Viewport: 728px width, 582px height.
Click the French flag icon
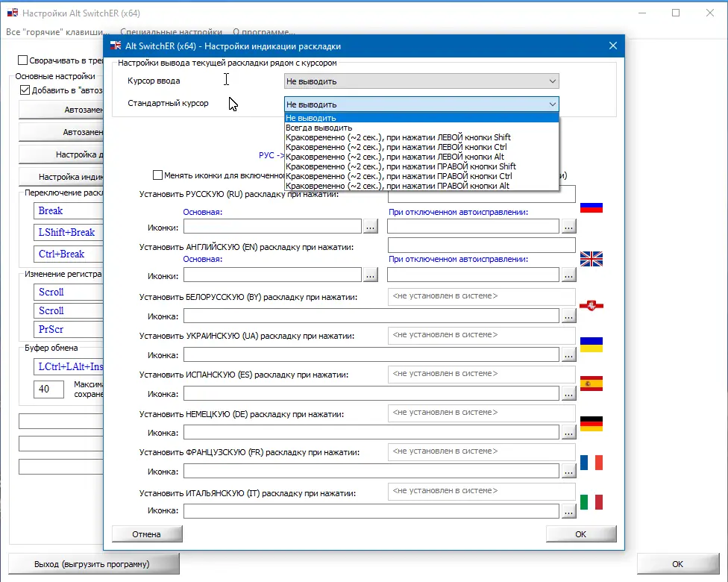pyautogui.click(x=591, y=462)
